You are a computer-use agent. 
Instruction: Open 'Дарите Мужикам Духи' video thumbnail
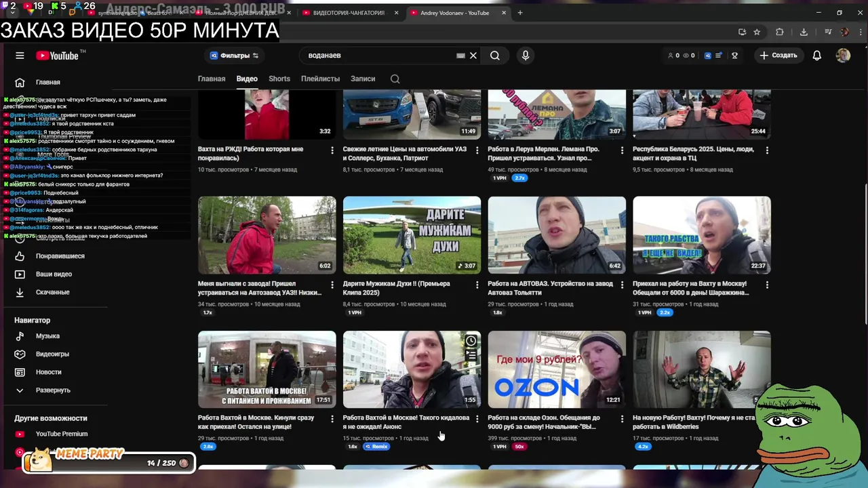(x=412, y=235)
